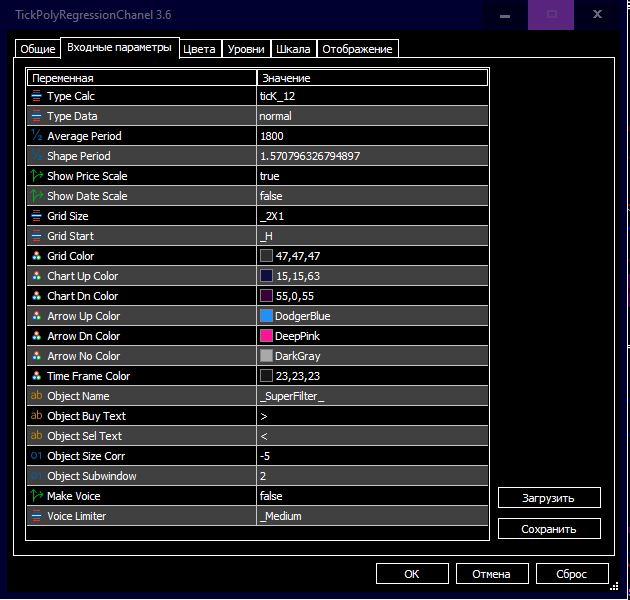Click the Chart Dn Color palette icon

pyautogui.click(x=37, y=296)
